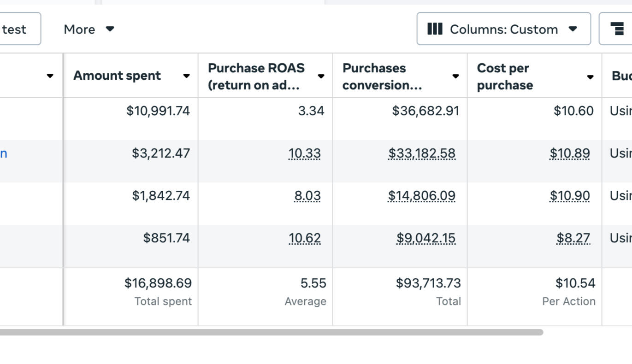The height and width of the screenshot is (364, 632).
Task: Click the Purchase ROAS column header
Action: tap(256, 76)
